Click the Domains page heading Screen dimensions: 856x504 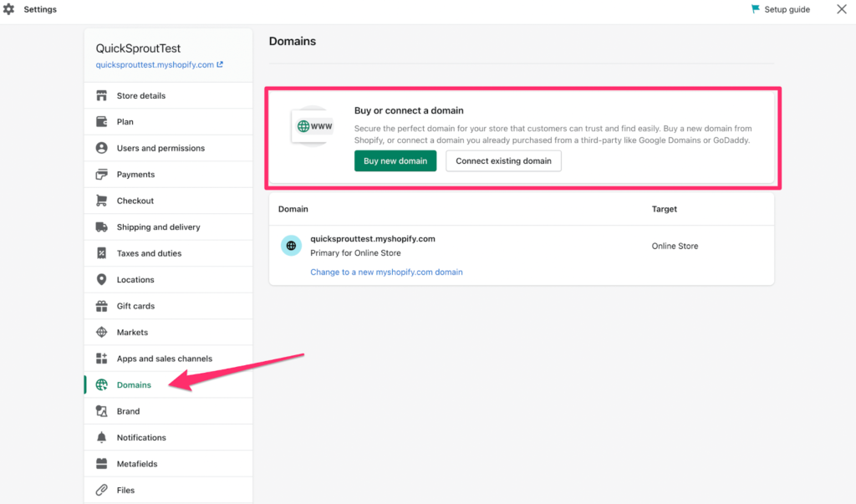click(x=292, y=41)
